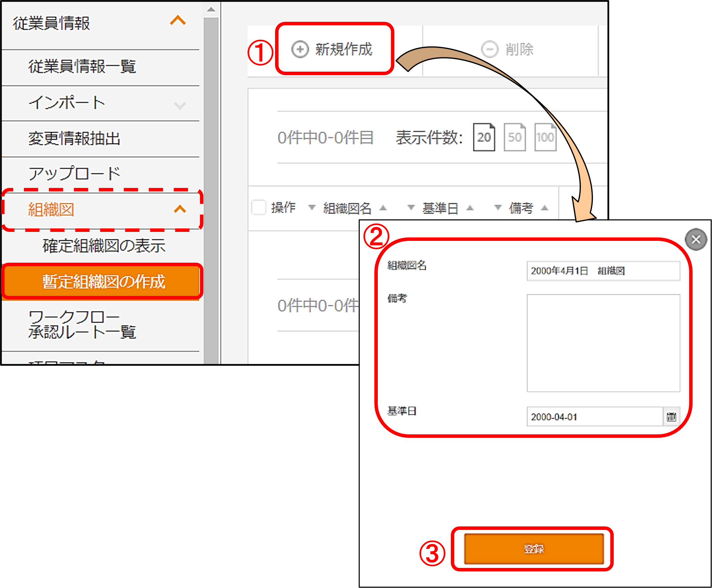Image resolution: width=712 pixels, height=588 pixels.
Task: Open 暫定組織図の作成 menu item
Action: click(x=103, y=282)
